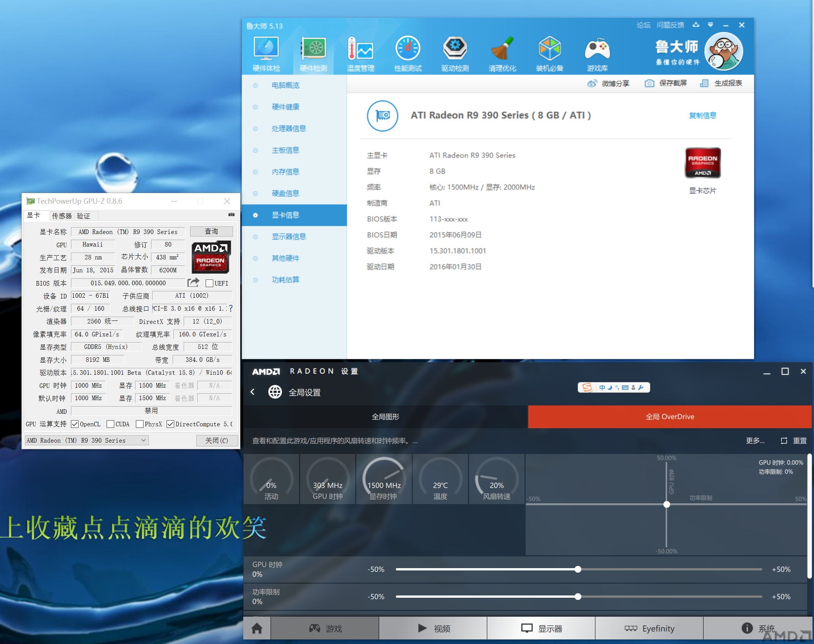Viewport: 814px width, 644px height.
Task: Select 硬件健康 hardware health in sidebar
Action: click(x=294, y=107)
